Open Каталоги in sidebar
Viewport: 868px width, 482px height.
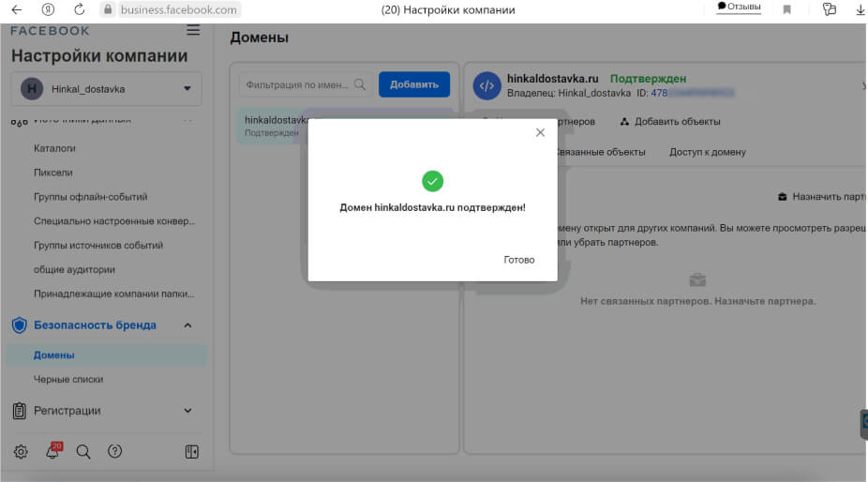coord(54,148)
